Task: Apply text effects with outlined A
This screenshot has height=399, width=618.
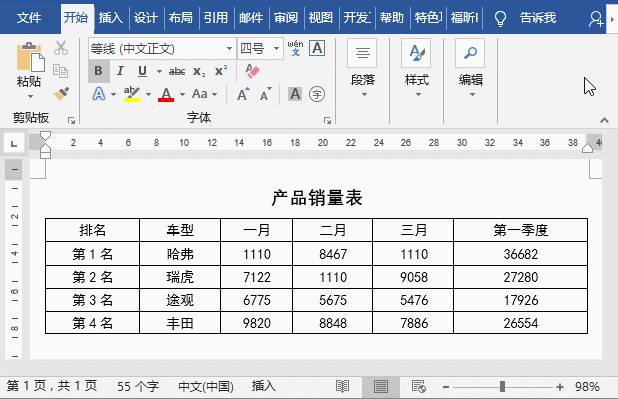Action: (99, 94)
